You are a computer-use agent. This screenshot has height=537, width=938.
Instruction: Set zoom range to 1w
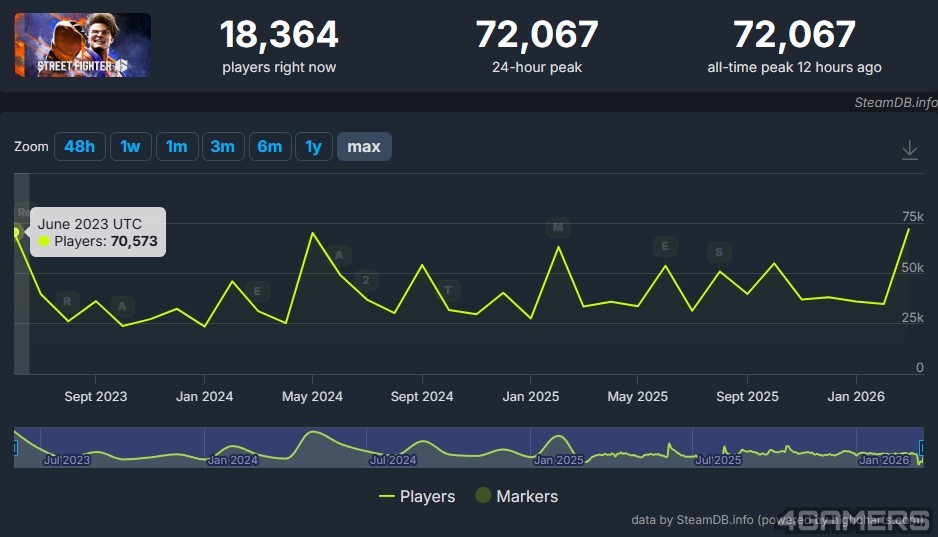point(130,147)
